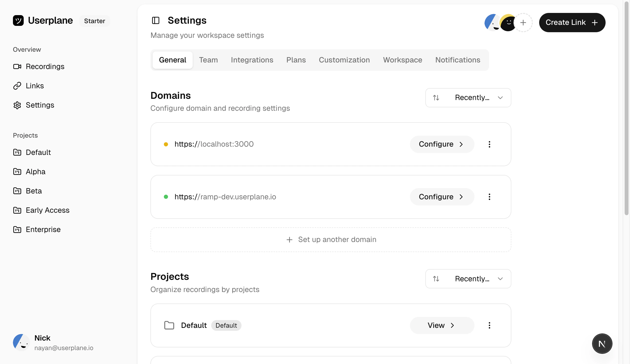Click the page vertical scrollbar

tap(626, 107)
